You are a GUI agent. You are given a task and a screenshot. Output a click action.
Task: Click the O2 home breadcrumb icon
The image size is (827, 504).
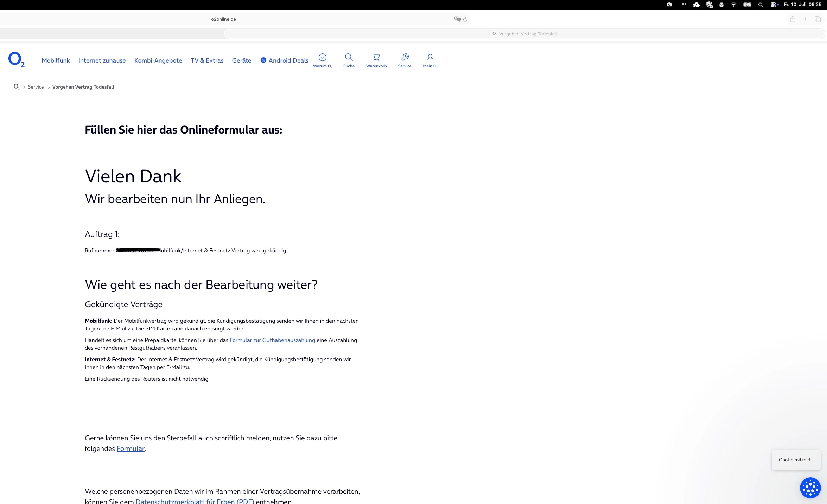pos(17,87)
